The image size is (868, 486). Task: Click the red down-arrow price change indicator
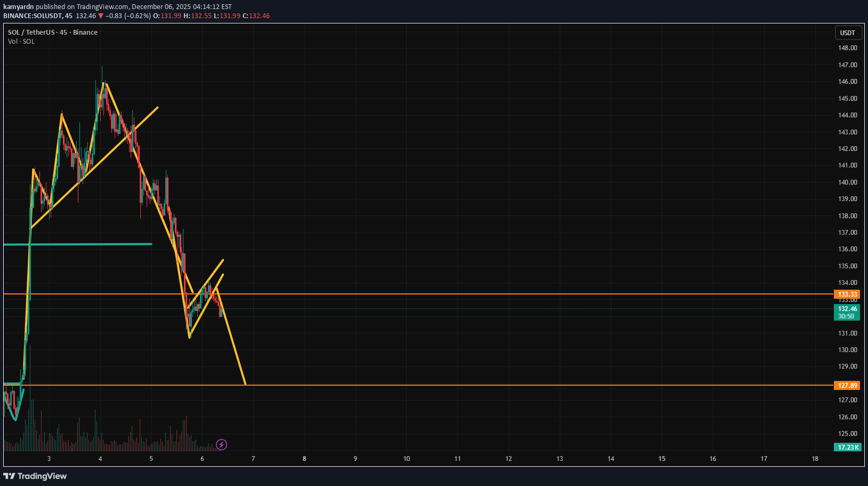[x=101, y=16]
